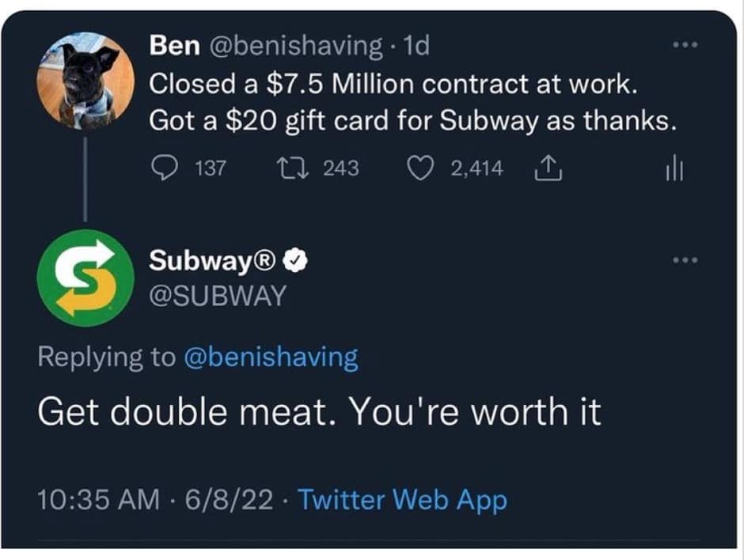Open Ben's dog profile picture
744x560 pixels.
coord(85,80)
